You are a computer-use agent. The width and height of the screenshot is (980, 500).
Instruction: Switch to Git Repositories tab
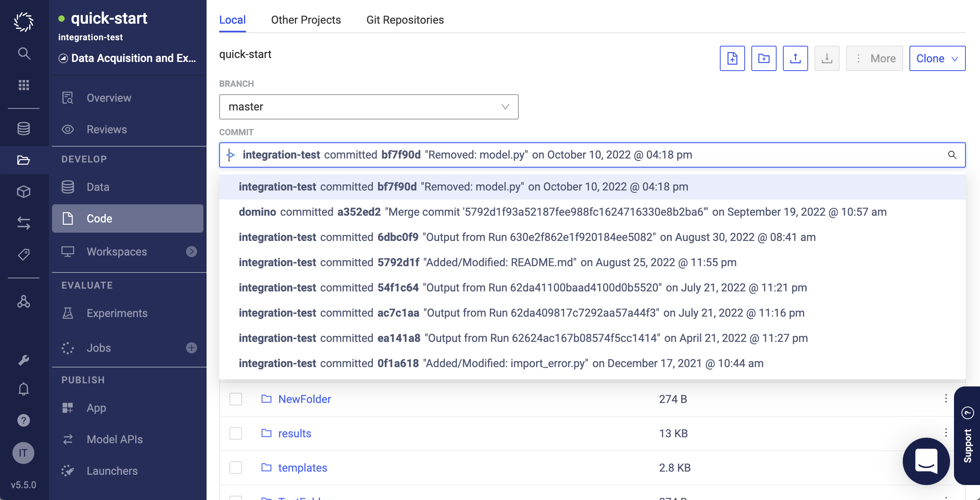coord(406,20)
